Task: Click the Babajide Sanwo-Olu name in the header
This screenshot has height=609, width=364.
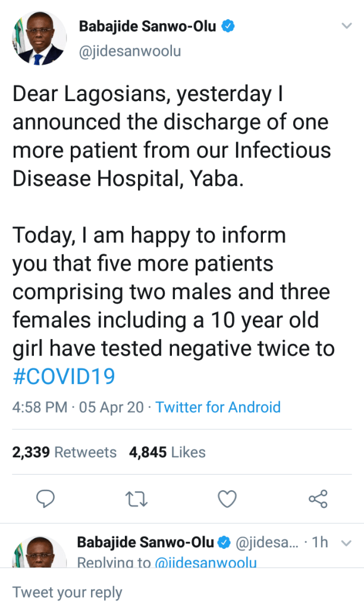Action: tap(148, 27)
